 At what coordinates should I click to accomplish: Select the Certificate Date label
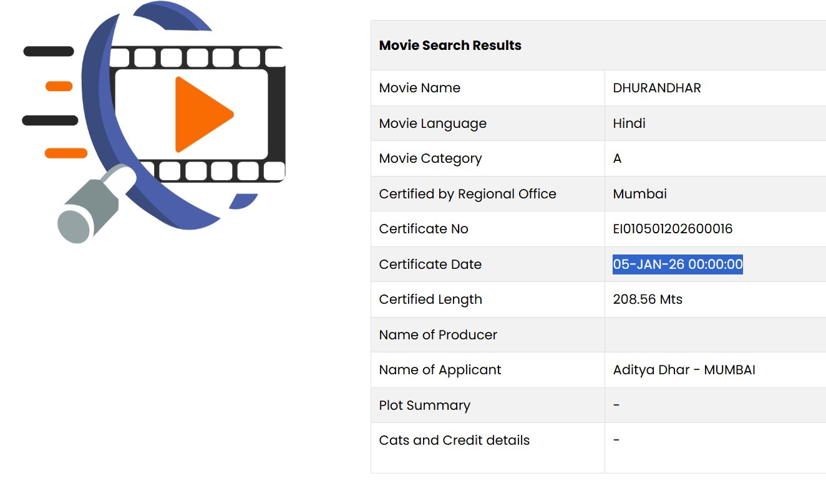click(430, 264)
